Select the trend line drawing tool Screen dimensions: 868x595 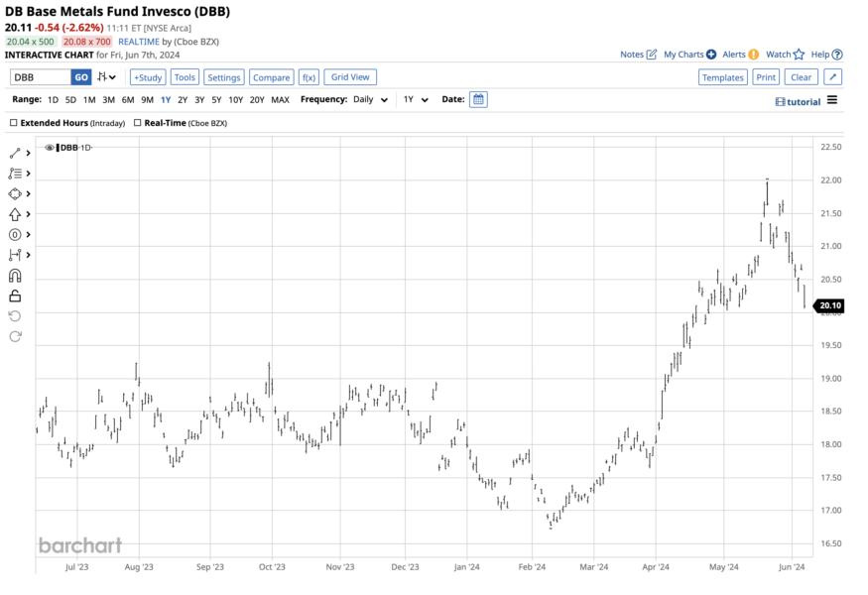(x=15, y=154)
